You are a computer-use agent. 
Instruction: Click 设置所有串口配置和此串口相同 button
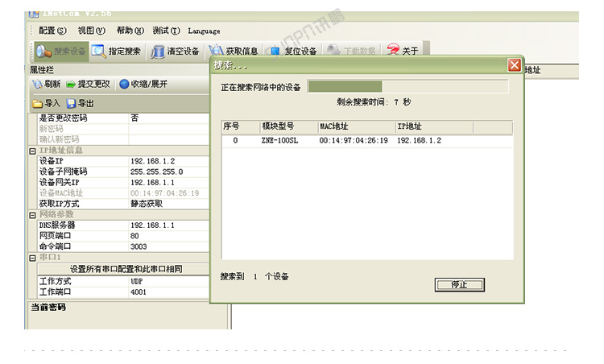click(x=126, y=269)
